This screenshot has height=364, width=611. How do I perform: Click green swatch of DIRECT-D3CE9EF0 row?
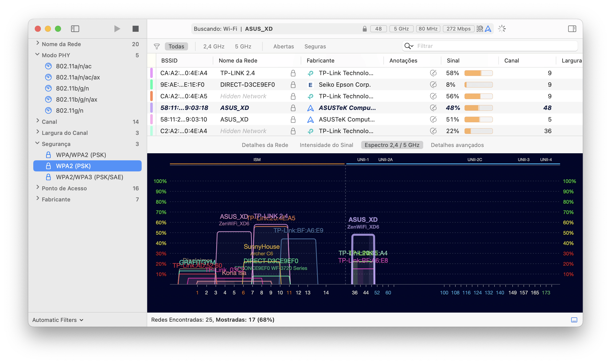pos(151,85)
